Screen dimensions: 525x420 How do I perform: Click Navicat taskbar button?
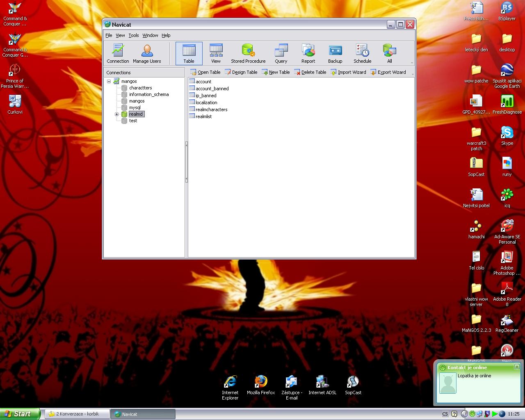(143, 414)
